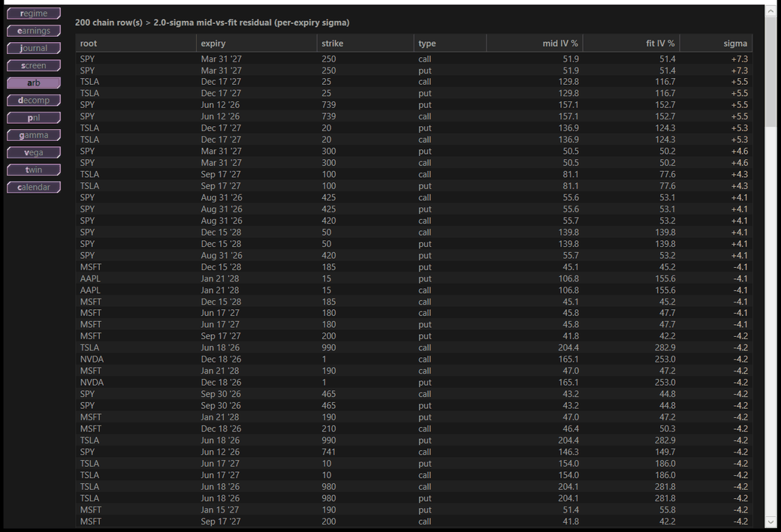Screen dimensions: 781x532
Task: Select the MSFT Jan 21 '28 190 call row
Action: click(x=414, y=371)
